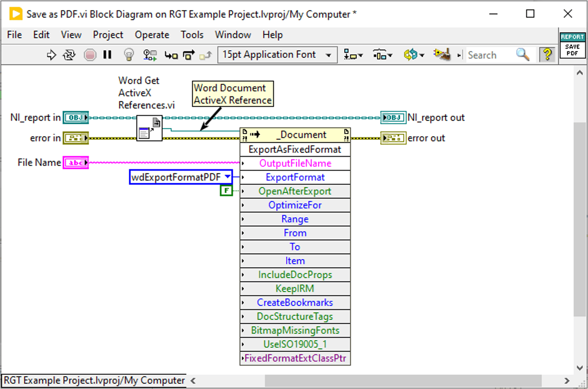The width and height of the screenshot is (588, 389).
Task: Open the Align Objects dropdown
Action: pos(353,55)
